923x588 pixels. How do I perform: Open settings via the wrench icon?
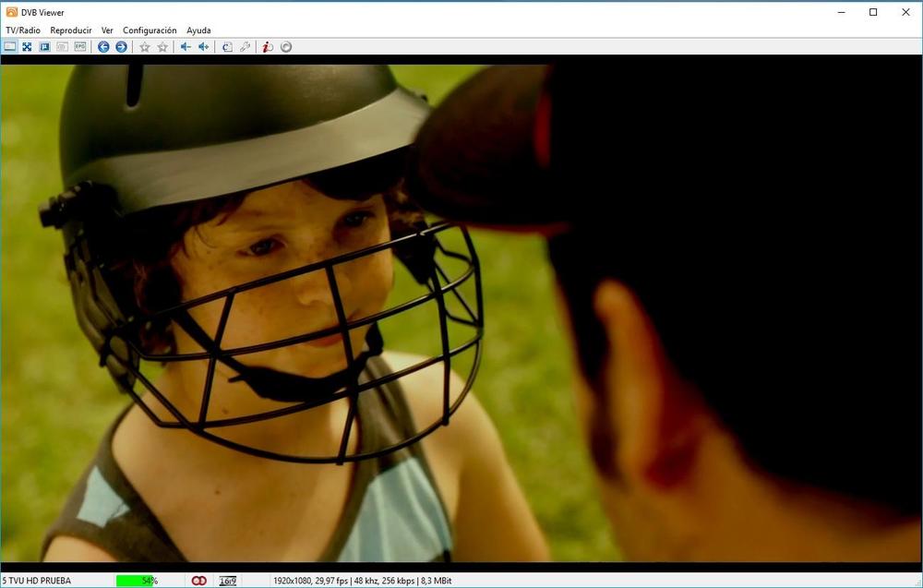pyautogui.click(x=246, y=47)
